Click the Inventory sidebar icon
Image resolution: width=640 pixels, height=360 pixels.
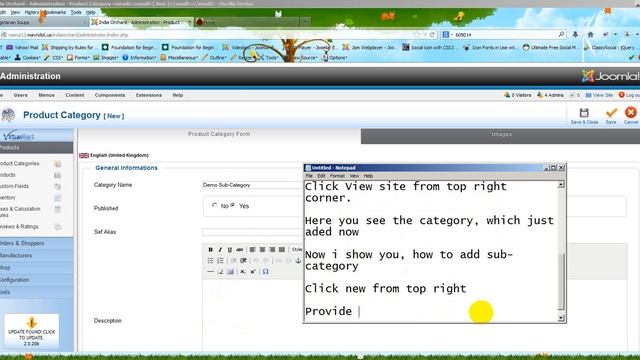coord(58,198)
